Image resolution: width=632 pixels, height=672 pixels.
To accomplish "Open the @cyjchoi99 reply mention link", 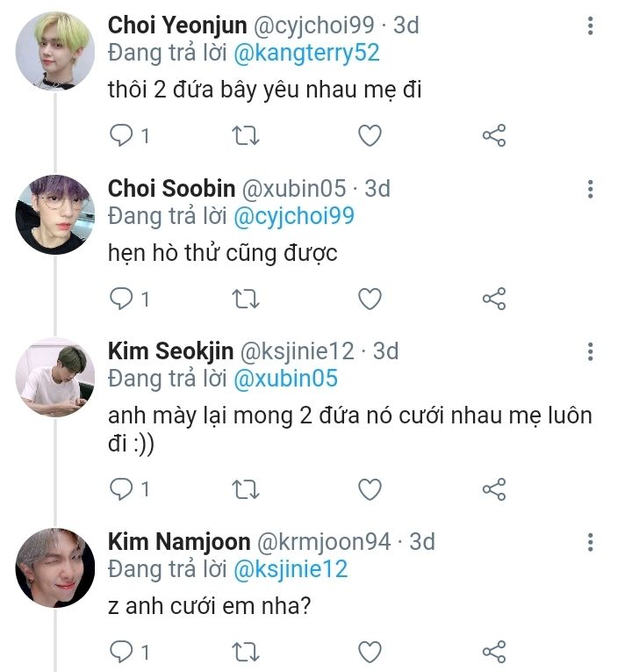I will click(293, 216).
